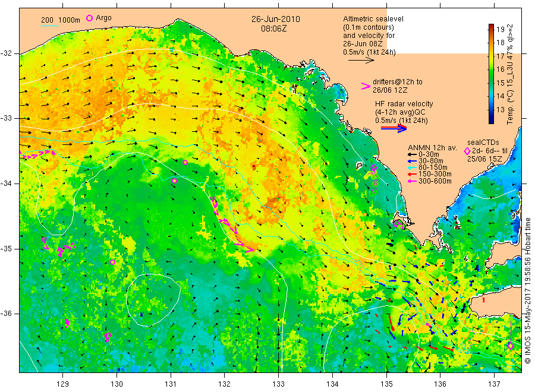This screenshot has height=392, width=535.
Task: Click the blue 30-80m legend arrow
Action: click(413, 161)
